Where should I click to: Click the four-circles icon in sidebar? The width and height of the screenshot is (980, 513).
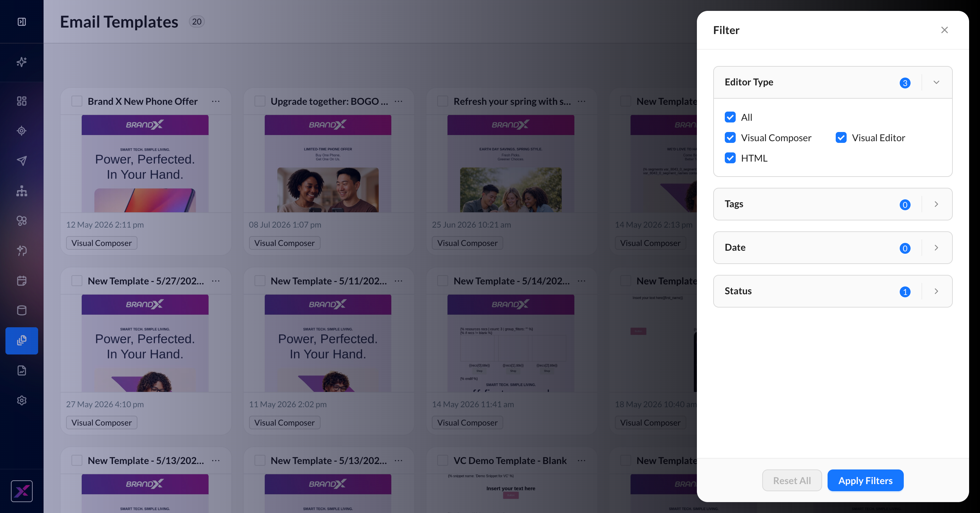coord(22,220)
